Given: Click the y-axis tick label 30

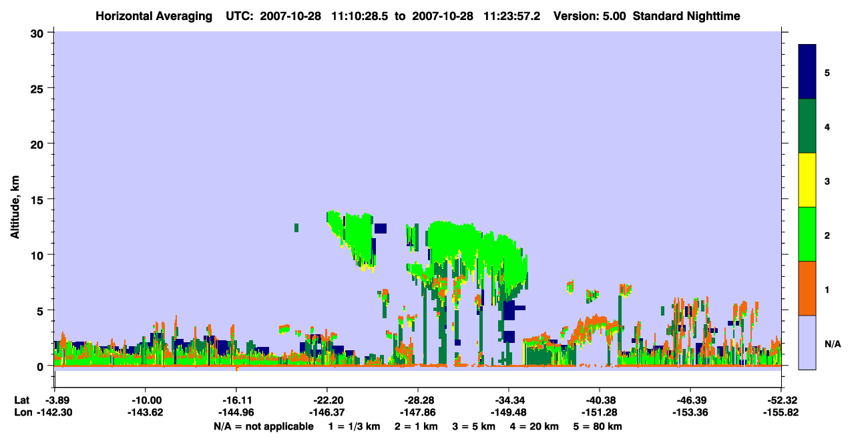Looking at the screenshot, I should pyautogui.click(x=39, y=33).
